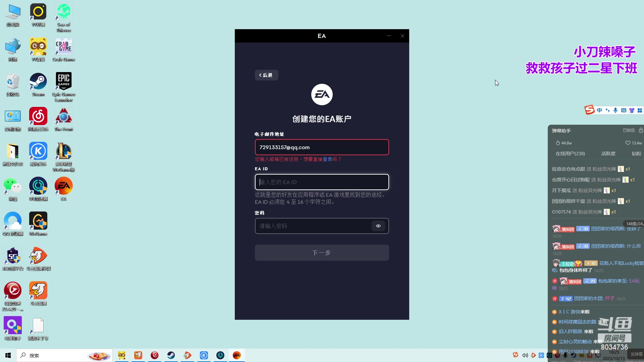Minimize the EA window

(x=389, y=36)
